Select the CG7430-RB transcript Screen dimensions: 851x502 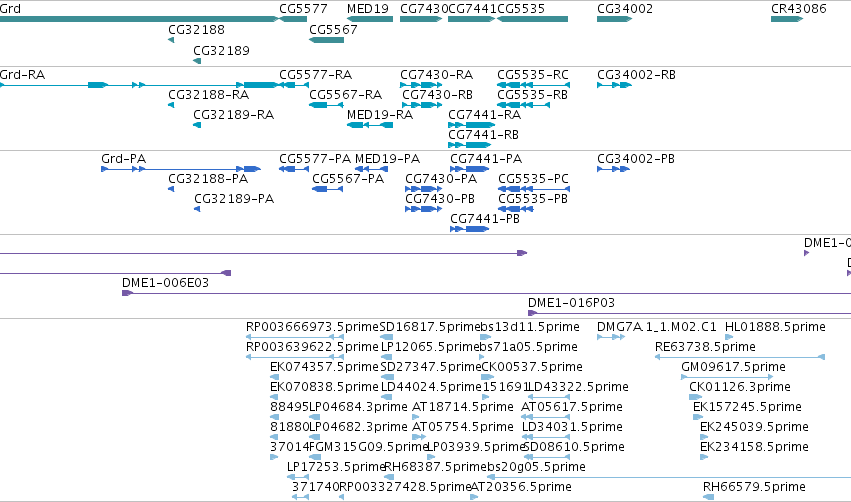(421, 105)
